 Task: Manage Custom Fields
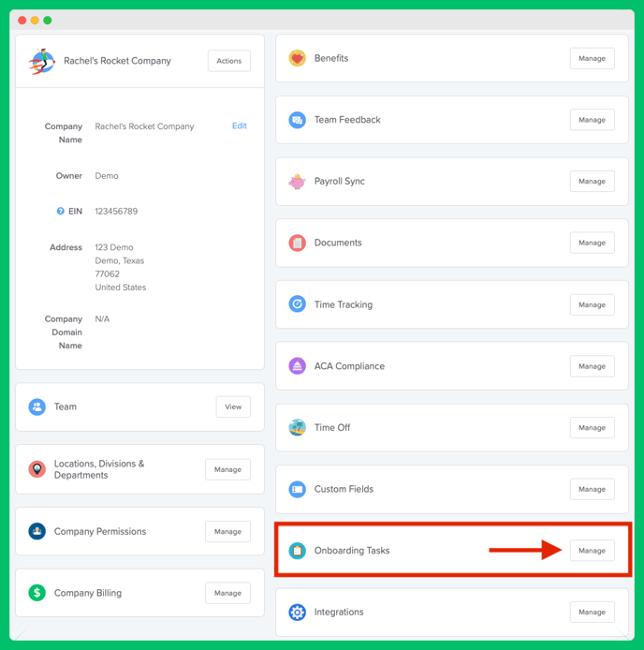tap(593, 489)
